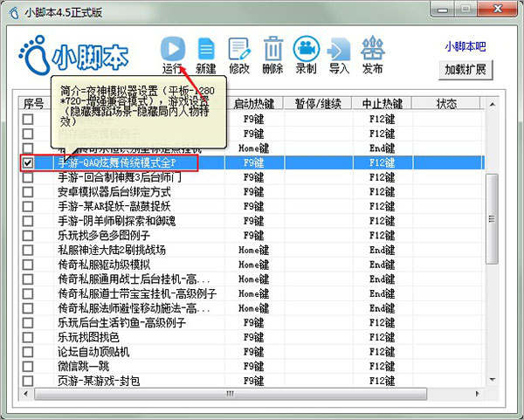Click the horizontal scrollbar right arrow
The height and width of the screenshot is (420, 524).
479,395
